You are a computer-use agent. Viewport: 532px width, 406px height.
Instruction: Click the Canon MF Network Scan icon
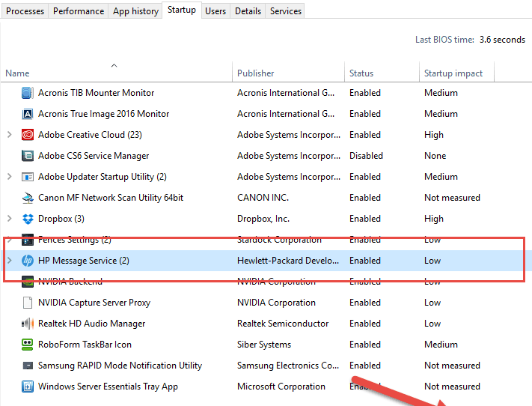28,198
